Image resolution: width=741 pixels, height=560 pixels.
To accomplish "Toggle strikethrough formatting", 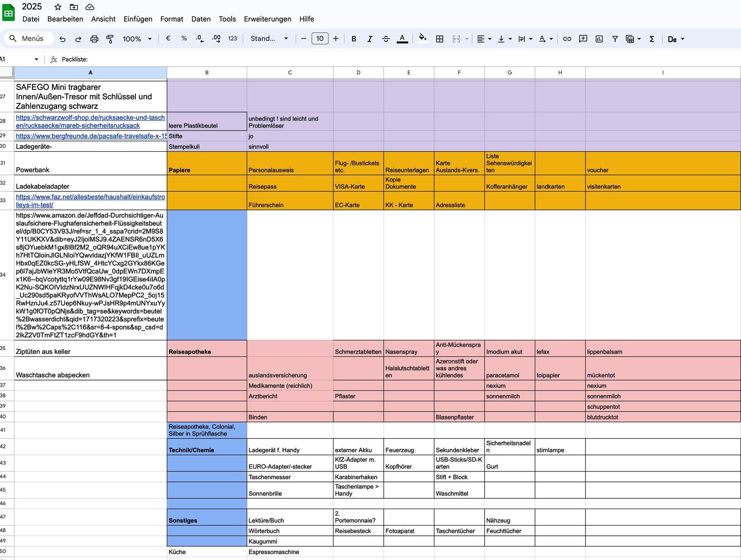I will tap(386, 39).
